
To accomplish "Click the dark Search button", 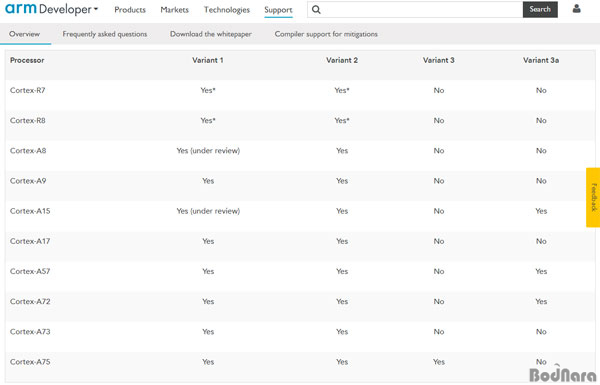I will coord(540,9).
